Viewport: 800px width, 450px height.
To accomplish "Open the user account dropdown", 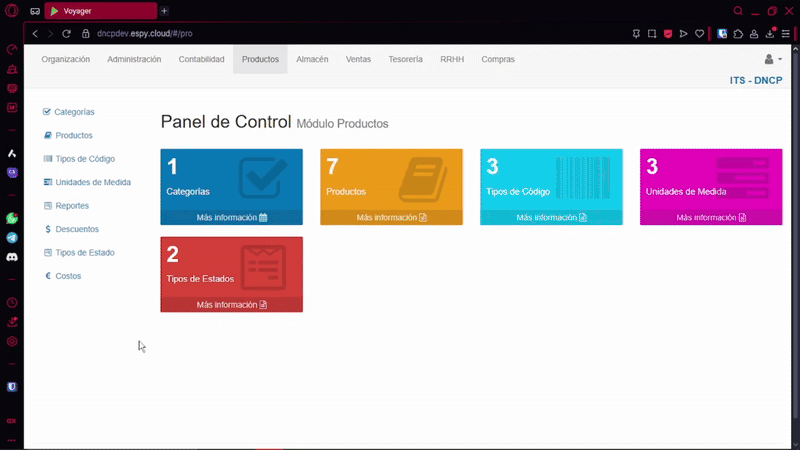I will (x=772, y=60).
